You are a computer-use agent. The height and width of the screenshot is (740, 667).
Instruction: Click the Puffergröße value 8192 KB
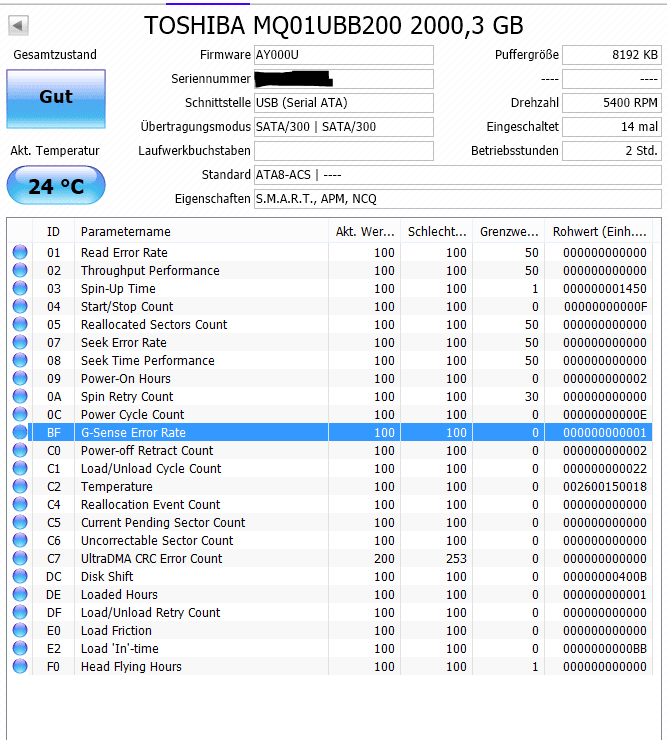612,55
